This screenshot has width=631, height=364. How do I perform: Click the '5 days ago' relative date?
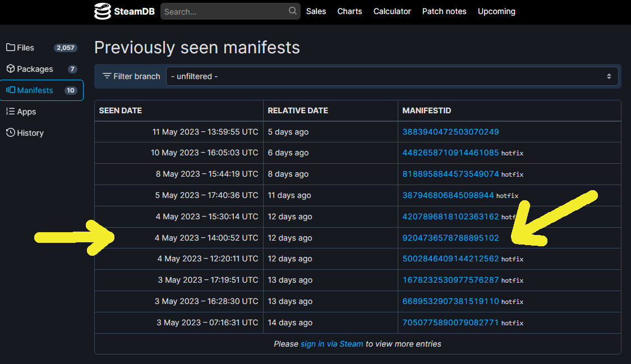[x=288, y=132]
